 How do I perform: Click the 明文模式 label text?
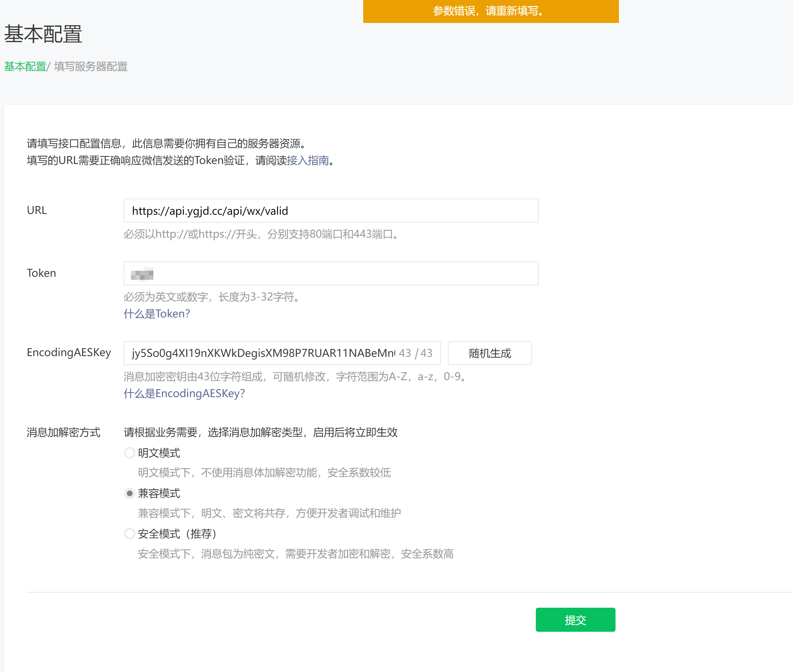[159, 453]
